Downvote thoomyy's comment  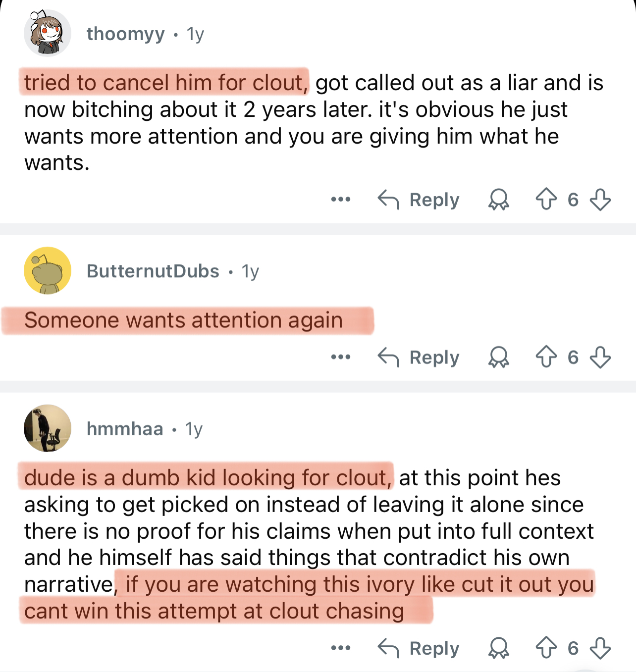(600, 200)
